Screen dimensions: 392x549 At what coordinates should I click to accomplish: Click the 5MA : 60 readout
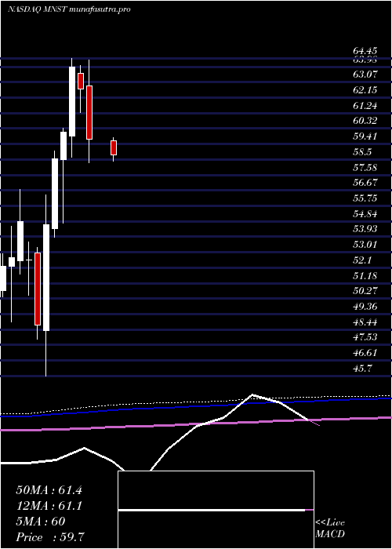coord(41,522)
